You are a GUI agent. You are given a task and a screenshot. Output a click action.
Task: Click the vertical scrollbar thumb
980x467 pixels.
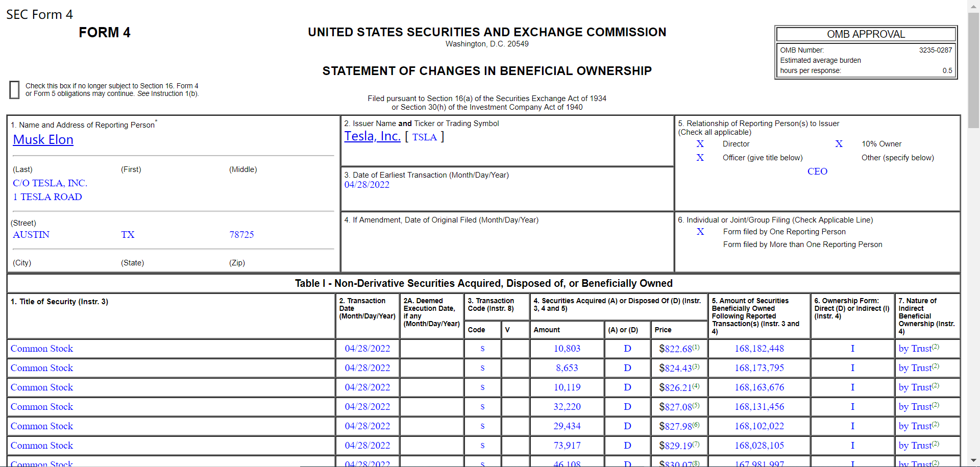point(973,70)
